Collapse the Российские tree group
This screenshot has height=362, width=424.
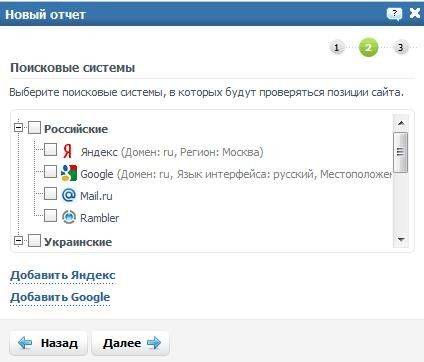[19, 128]
